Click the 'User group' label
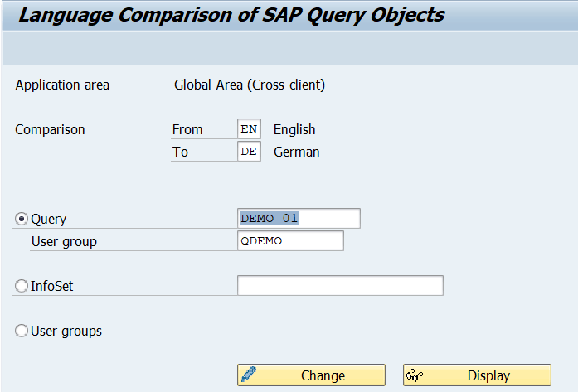The width and height of the screenshot is (578, 392). (x=64, y=241)
